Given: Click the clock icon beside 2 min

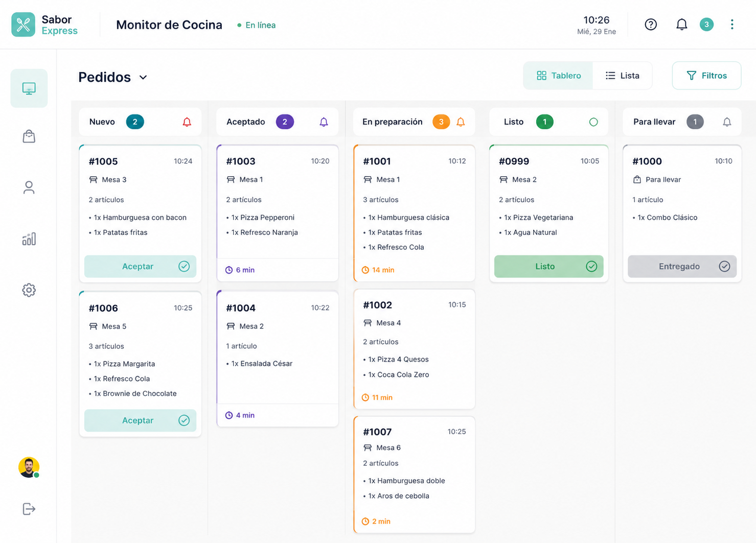Looking at the screenshot, I should point(365,522).
